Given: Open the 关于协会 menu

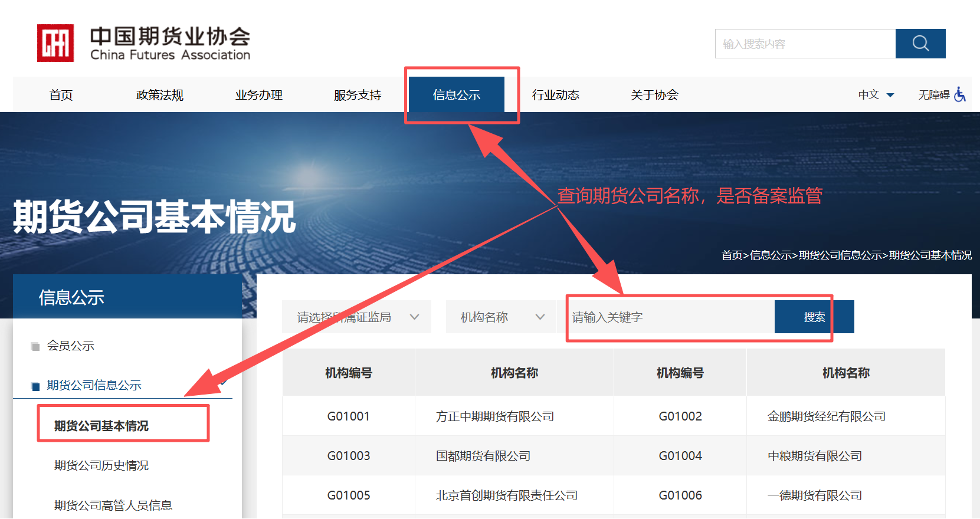Looking at the screenshot, I should click(x=654, y=95).
